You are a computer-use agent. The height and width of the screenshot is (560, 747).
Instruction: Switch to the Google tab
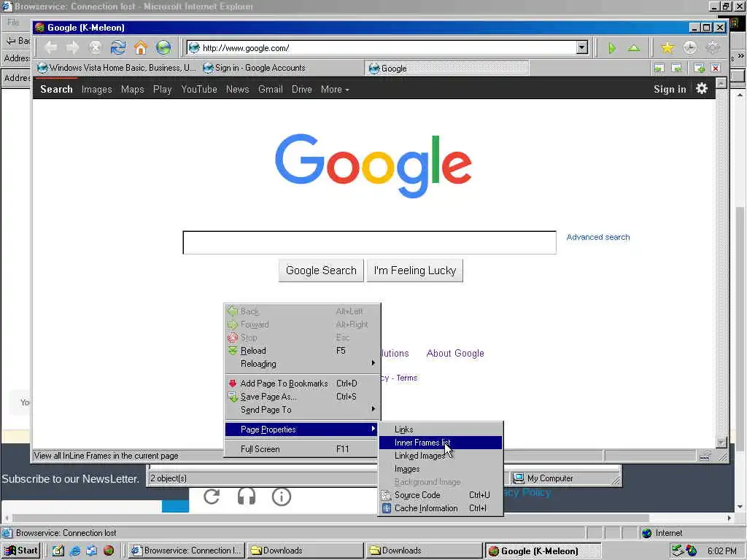(447, 68)
